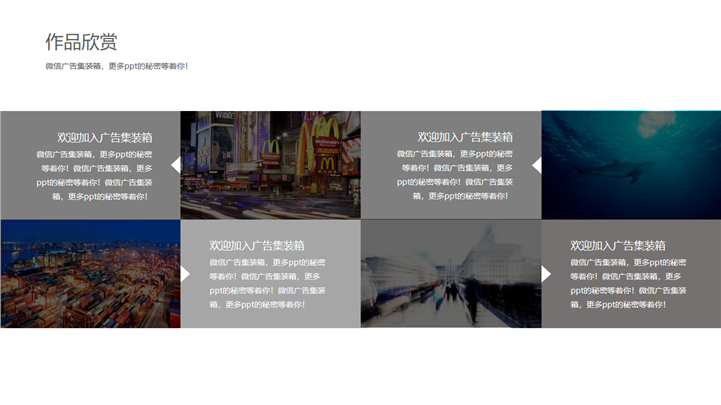Image resolution: width=721 pixels, height=405 pixels.
Task: Click the 欢迎加入广告集装箱 heading right of the container photo
Action: 257,245
